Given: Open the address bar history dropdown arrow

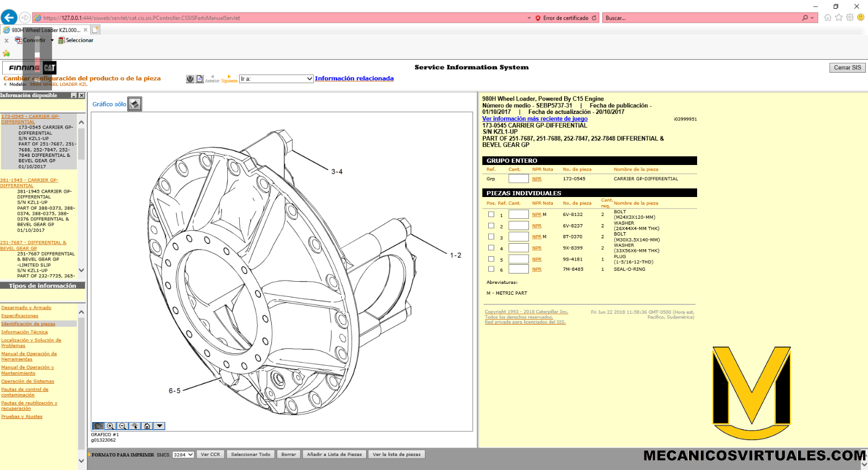Looking at the screenshot, I should point(529,18).
